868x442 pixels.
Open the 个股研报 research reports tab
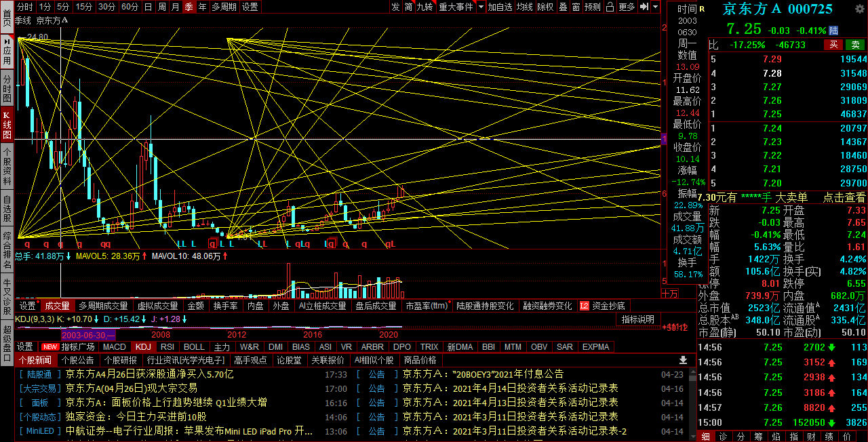pos(121,360)
